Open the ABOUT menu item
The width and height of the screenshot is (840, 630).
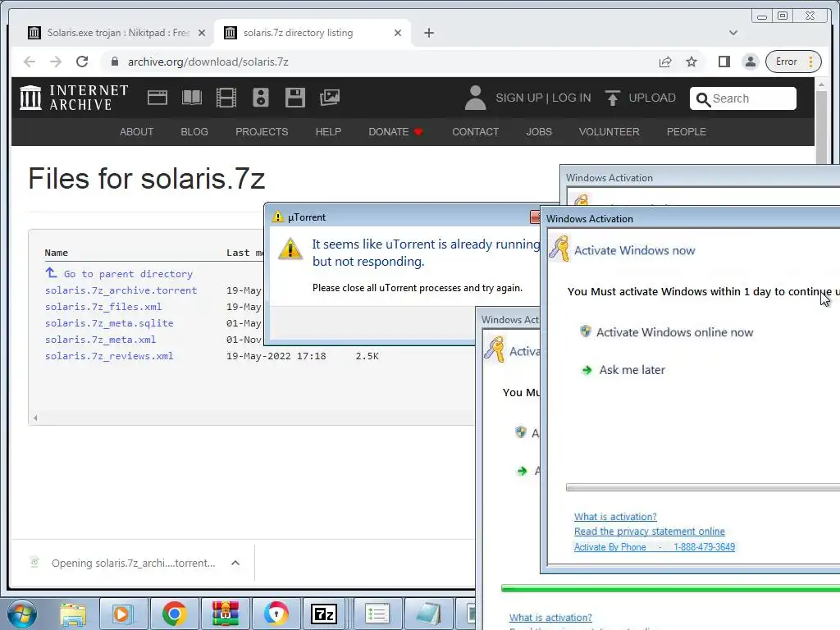point(137,132)
